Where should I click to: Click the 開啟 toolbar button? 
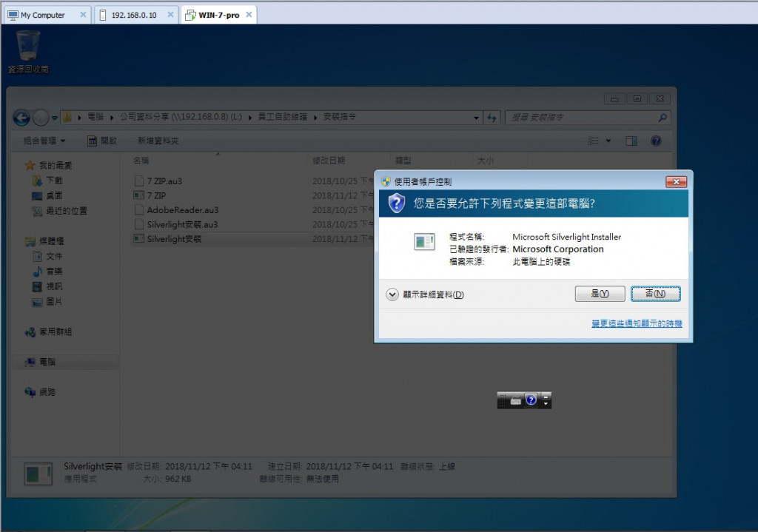pyautogui.click(x=102, y=141)
